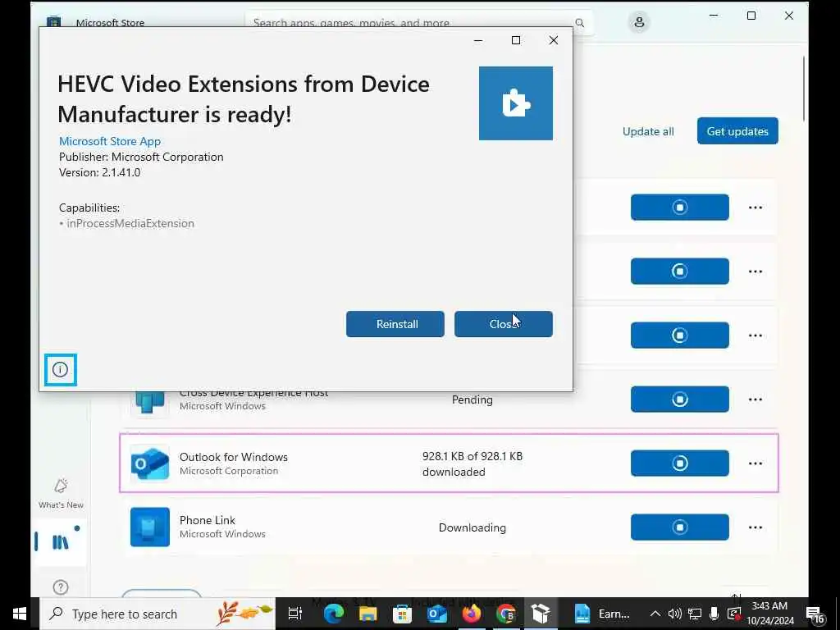Click the Outlook for Windows app icon
This screenshot has height=630, width=840.
point(150,463)
